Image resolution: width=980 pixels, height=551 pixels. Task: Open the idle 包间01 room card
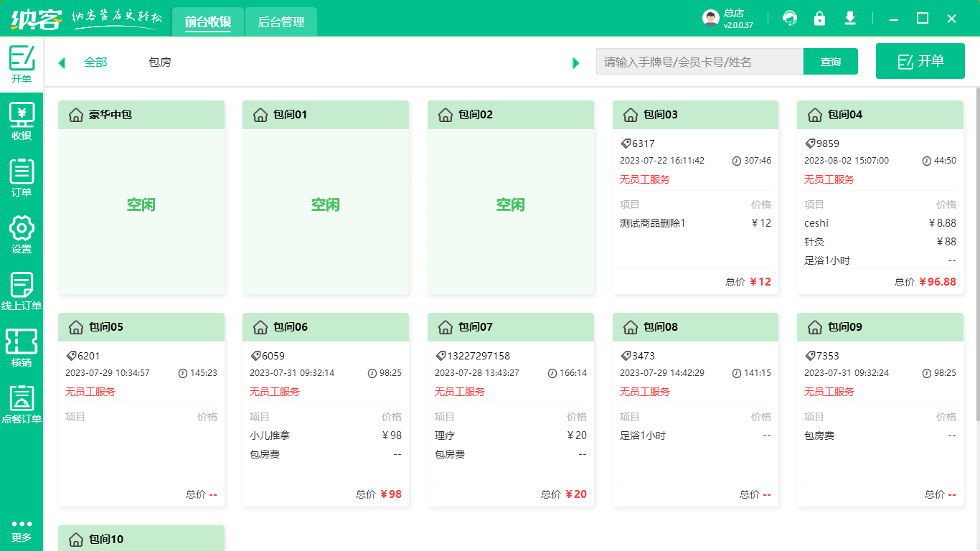(x=326, y=197)
